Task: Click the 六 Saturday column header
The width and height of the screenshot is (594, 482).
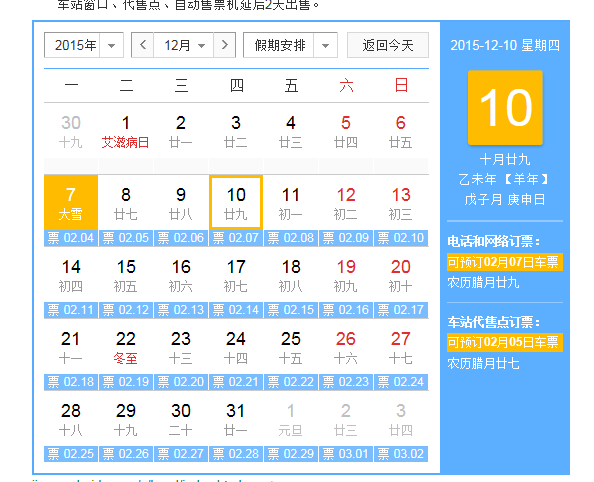Action: click(346, 86)
